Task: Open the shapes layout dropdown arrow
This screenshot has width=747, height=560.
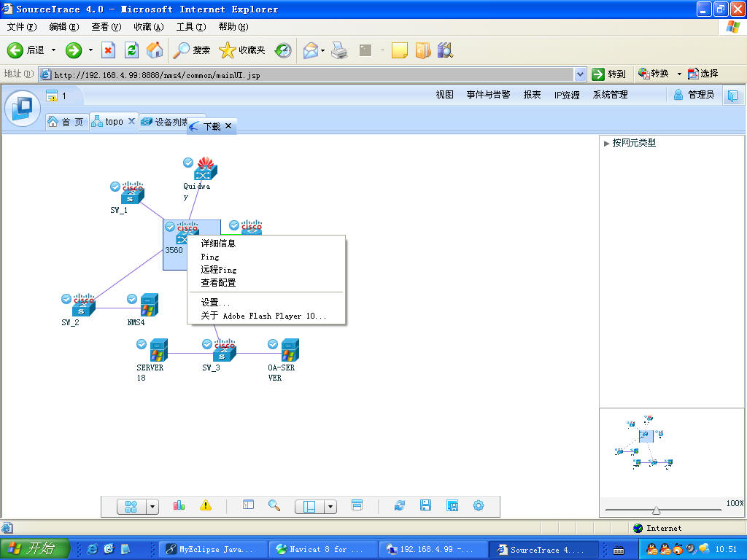Action: coord(152,507)
